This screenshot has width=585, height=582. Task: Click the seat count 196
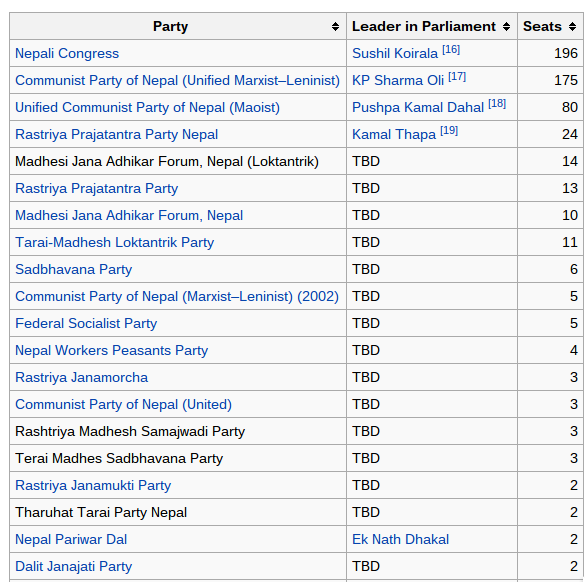tap(566, 53)
